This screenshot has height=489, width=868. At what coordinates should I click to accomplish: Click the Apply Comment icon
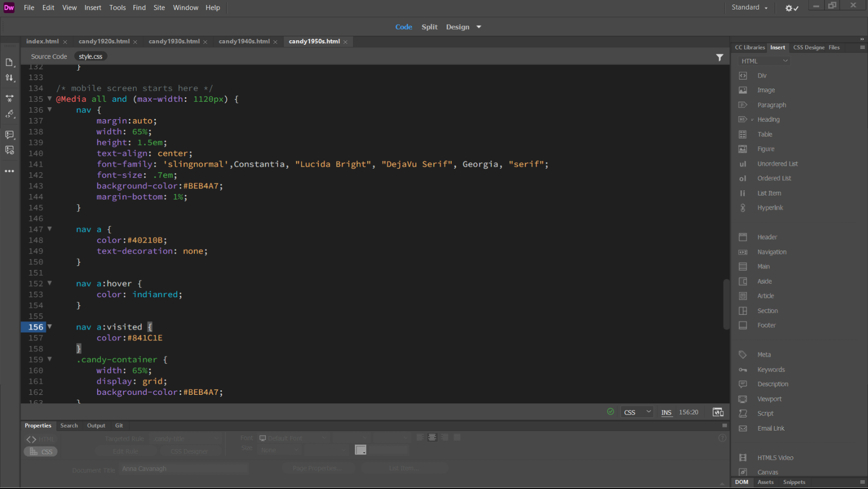pyautogui.click(x=9, y=135)
